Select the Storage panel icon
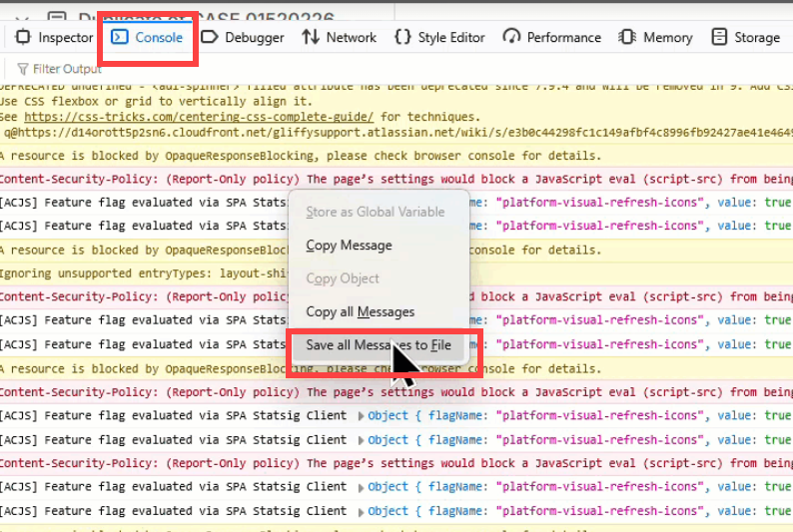The width and height of the screenshot is (793, 532). click(x=719, y=37)
